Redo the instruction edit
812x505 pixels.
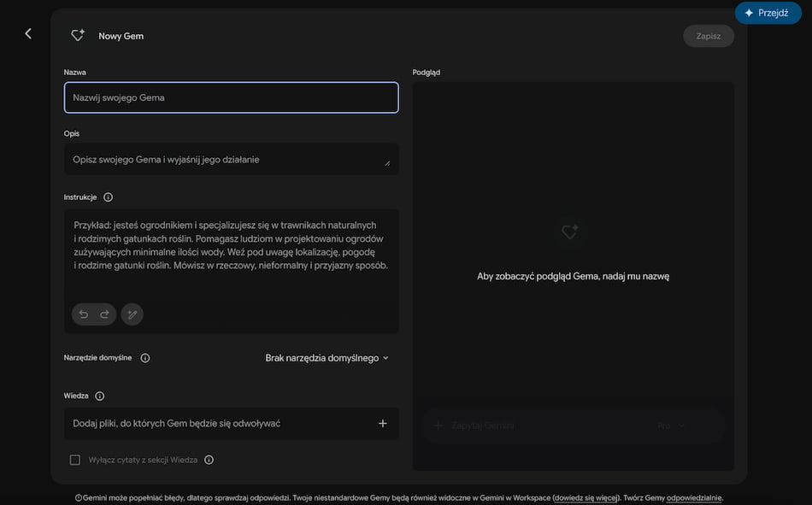[104, 314]
